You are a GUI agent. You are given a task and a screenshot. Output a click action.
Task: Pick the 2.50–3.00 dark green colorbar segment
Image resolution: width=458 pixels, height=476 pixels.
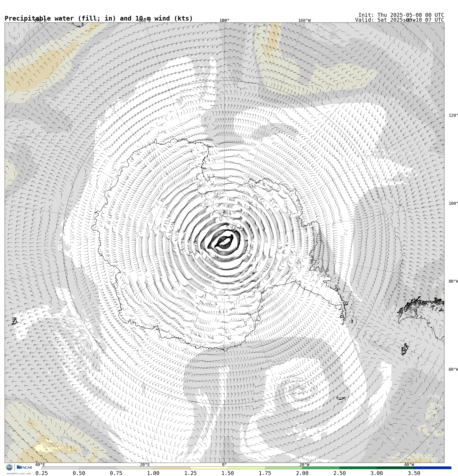point(358,468)
